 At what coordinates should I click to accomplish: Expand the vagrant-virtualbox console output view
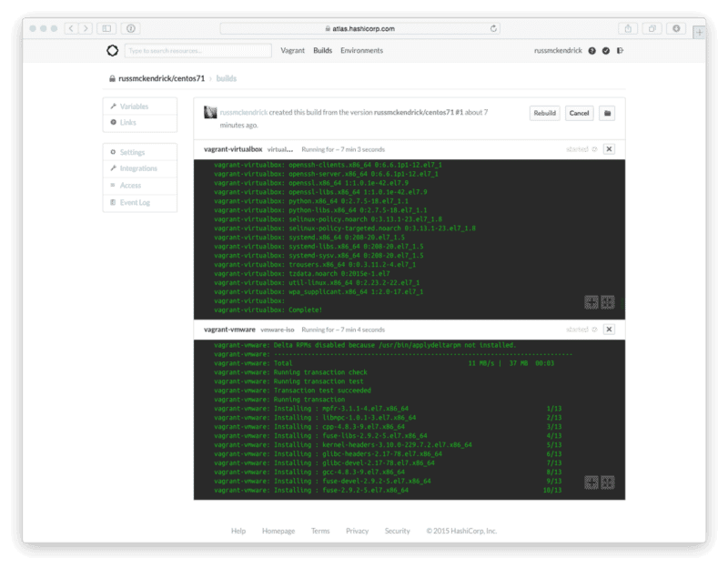(591, 302)
